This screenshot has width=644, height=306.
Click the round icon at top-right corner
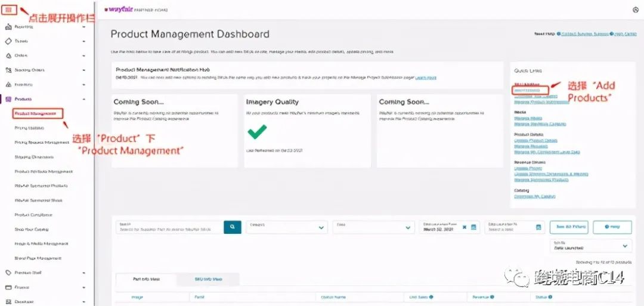click(x=636, y=10)
